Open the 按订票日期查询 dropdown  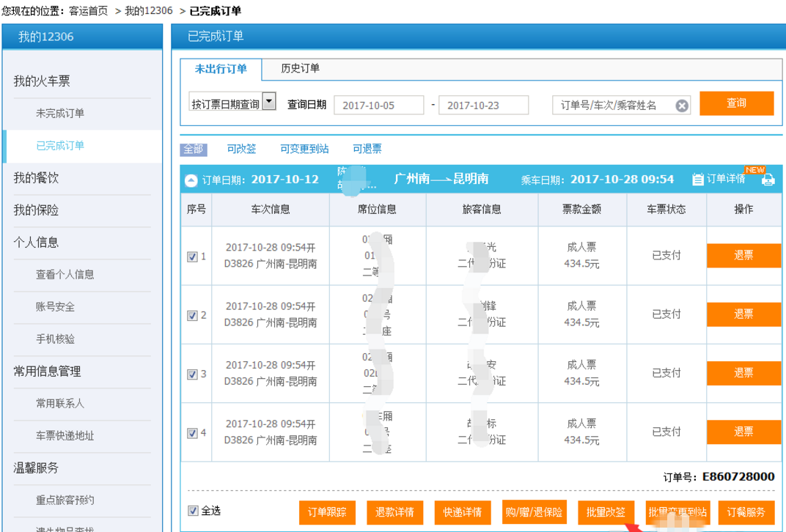pos(269,102)
